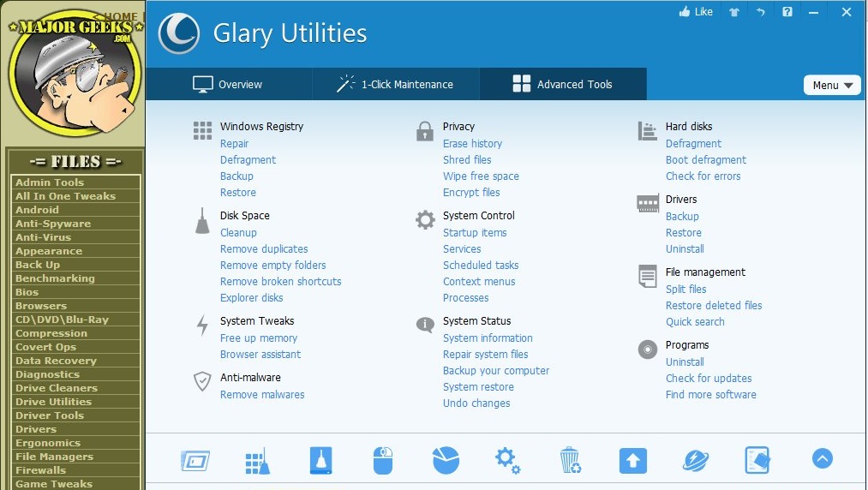Open the skins shirt icon
This screenshot has height=490, width=868.
tap(734, 12)
